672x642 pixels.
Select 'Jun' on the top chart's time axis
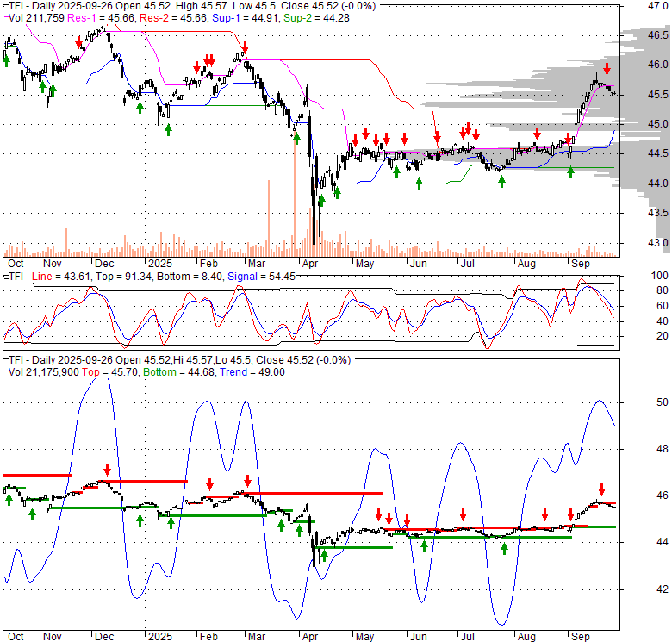pos(419,264)
